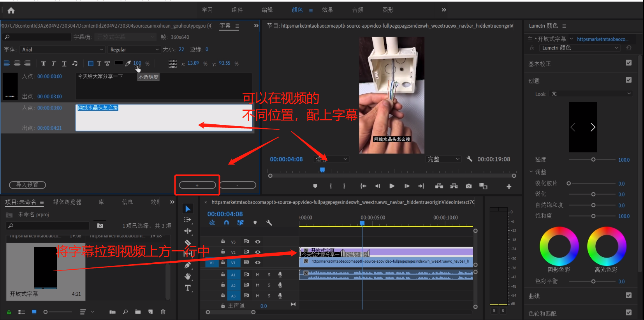Image resolution: width=644 pixels, height=320 pixels.
Task: Open timeline wrench settings icon
Action: point(269,223)
